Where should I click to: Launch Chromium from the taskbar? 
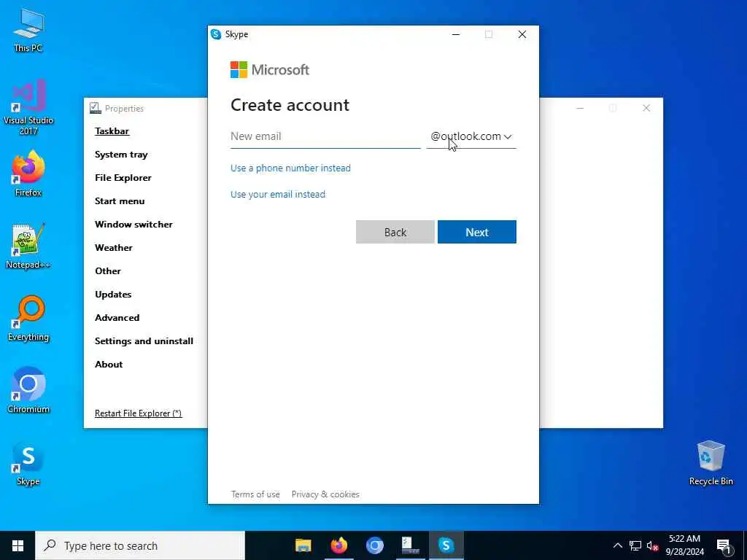(x=375, y=545)
